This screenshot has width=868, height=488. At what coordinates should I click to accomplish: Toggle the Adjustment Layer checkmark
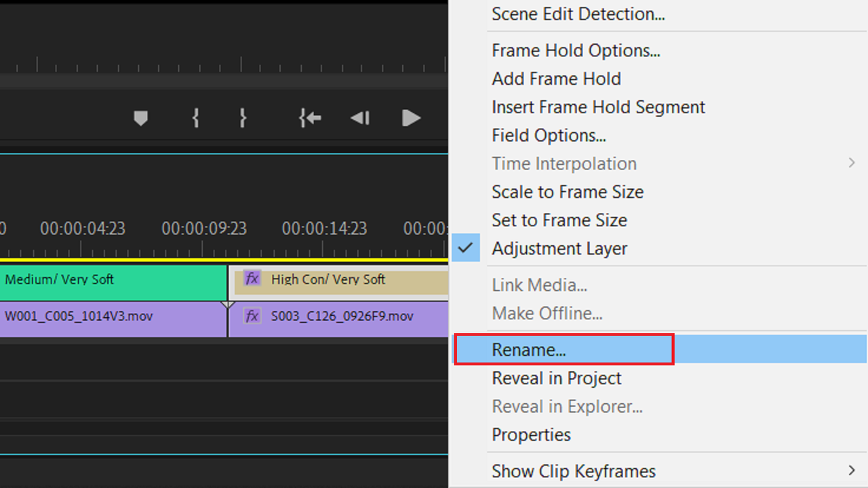point(465,248)
